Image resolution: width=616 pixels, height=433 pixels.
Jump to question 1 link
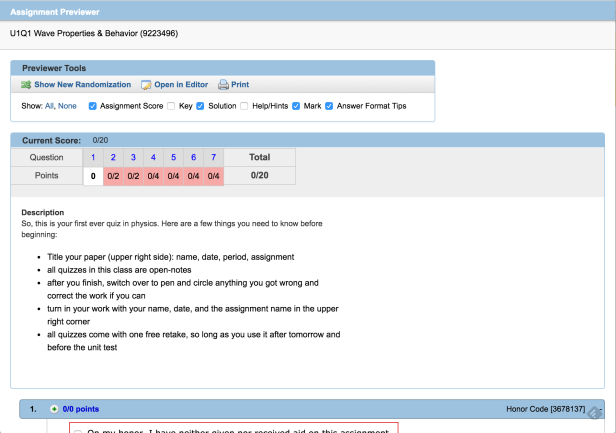pyautogui.click(x=93, y=157)
